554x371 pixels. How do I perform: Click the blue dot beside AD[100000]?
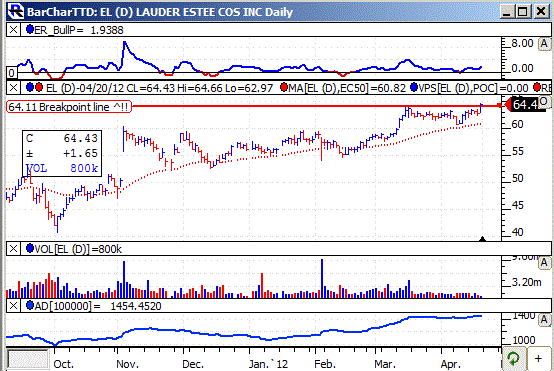tap(30, 305)
